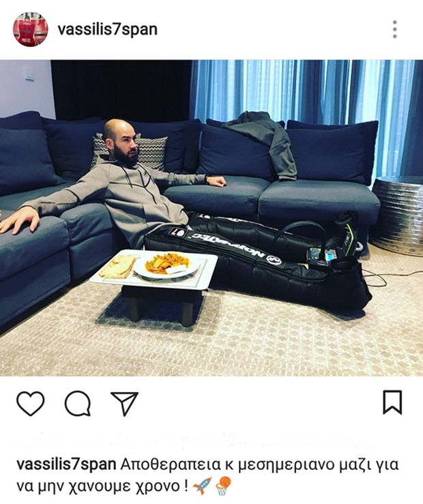Viewport: 423px width, 504px height.
Task: Tap the silver side table in photo
Action: point(398,216)
